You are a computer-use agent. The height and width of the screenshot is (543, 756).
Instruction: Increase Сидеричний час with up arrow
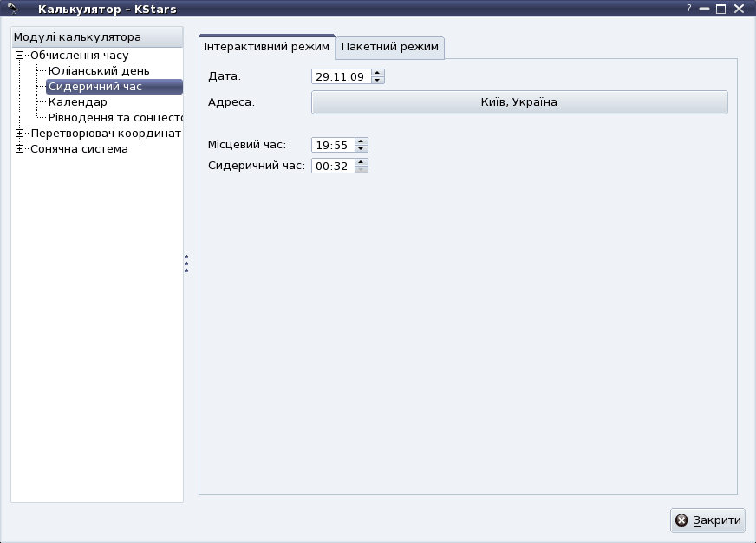click(362, 162)
